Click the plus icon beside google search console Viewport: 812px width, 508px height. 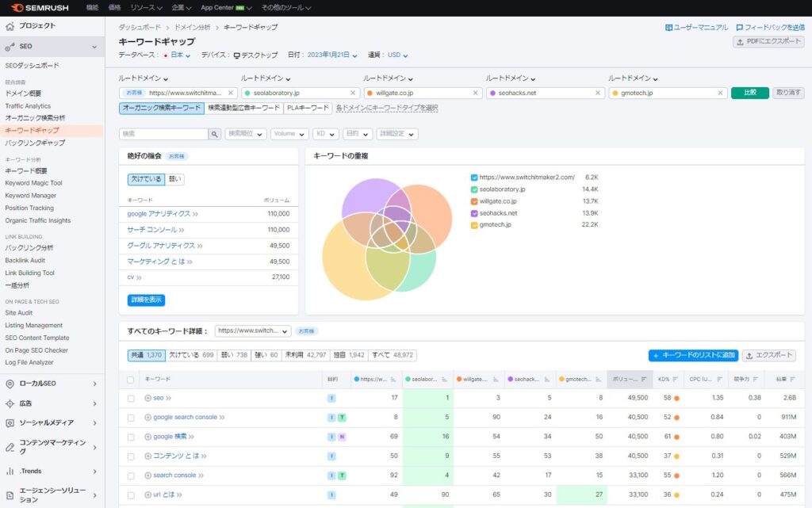pyautogui.click(x=147, y=418)
